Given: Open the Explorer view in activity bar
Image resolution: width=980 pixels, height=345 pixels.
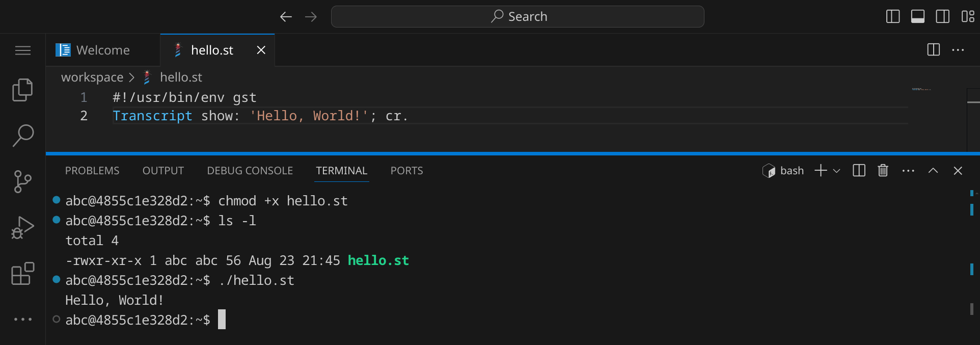Looking at the screenshot, I should coord(22,90).
